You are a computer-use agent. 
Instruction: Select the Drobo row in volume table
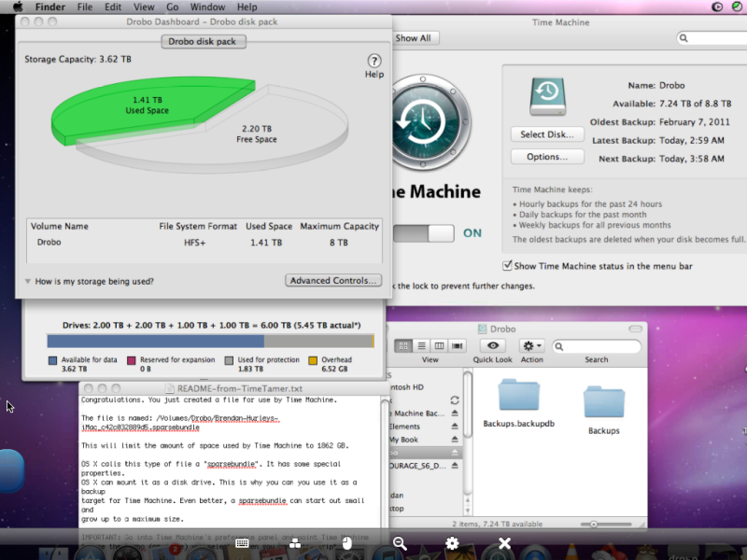(204, 243)
